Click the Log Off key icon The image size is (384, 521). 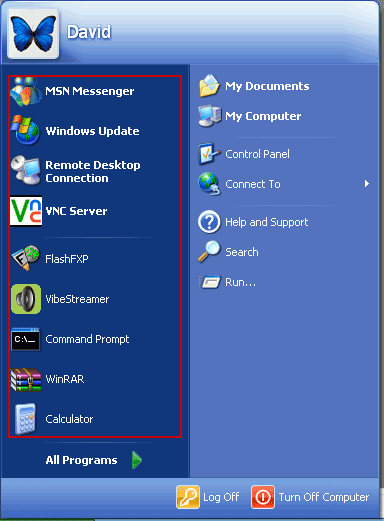tap(188, 497)
